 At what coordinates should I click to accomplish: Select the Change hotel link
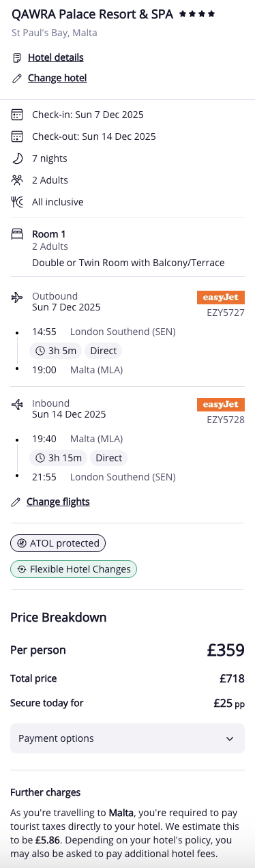pos(57,78)
